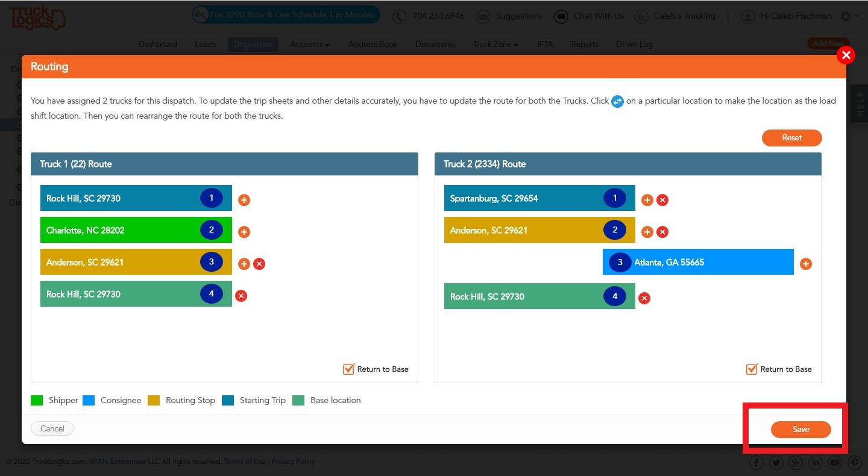Open the LinkedIn footer icon
Viewport: 868px width, 476px height.
pyautogui.click(x=816, y=462)
